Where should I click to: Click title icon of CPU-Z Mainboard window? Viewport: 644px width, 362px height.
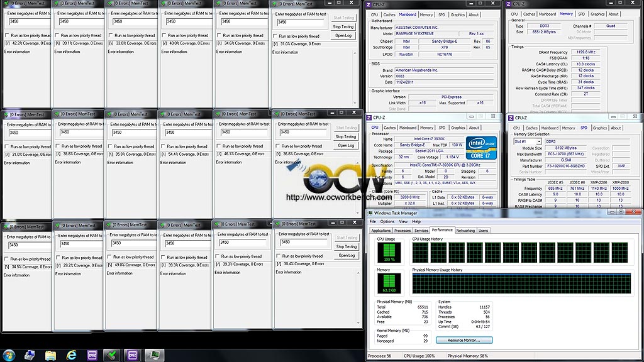tap(369, 4)
